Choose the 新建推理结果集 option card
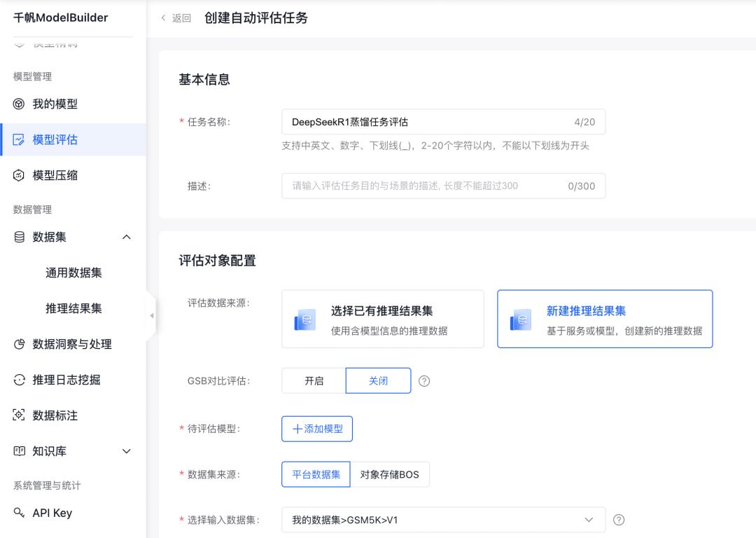The height and width of the screenshot is (538, 756). coord(605,319)
